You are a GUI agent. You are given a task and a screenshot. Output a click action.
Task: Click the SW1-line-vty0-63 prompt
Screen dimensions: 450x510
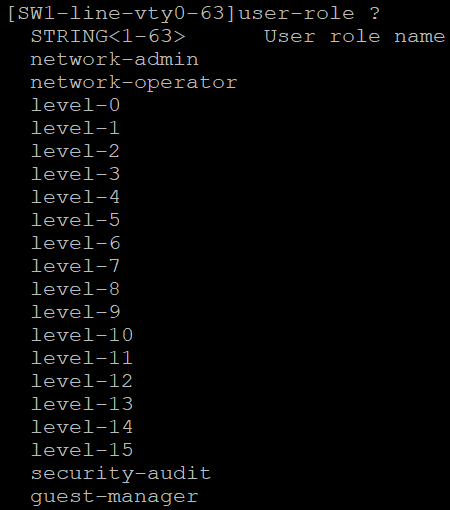pyautogui.click(x=121, y=14)
